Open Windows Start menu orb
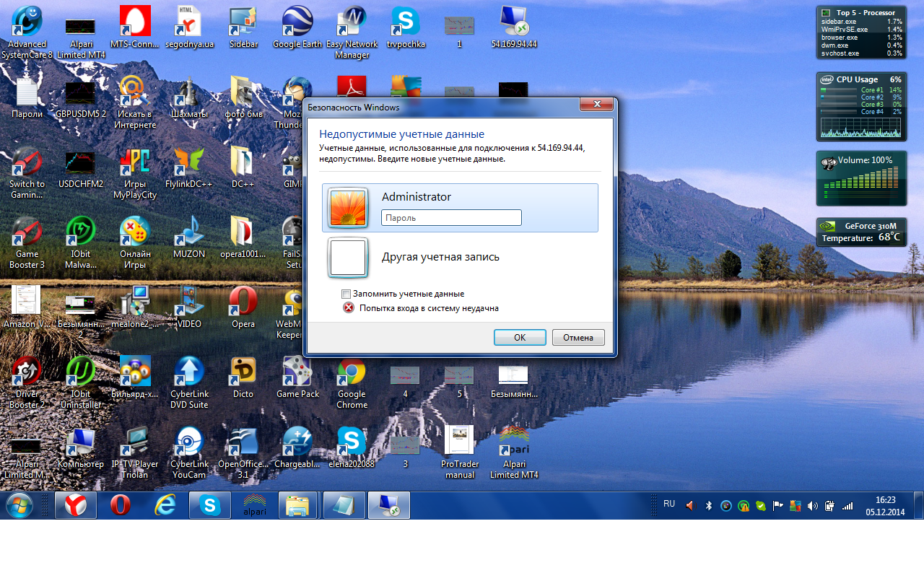Image resolution: width=924 pixels, height=586 pixels. click(x=20, y=506)
